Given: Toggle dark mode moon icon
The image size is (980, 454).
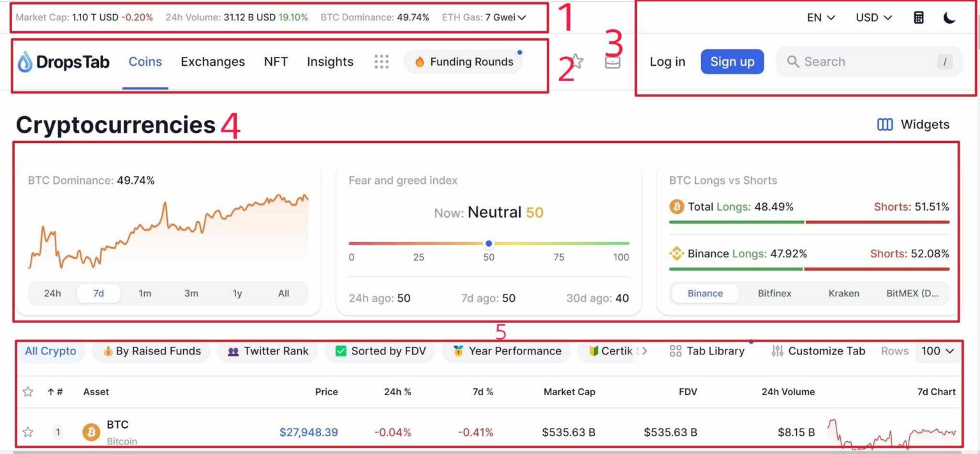Looking at the screenshot, I should click(949, 18).
